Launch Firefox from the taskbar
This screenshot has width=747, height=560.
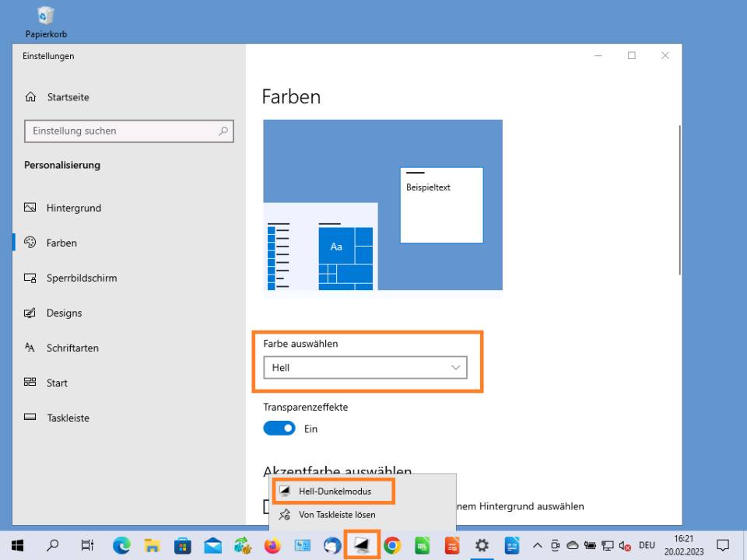coord(272,545)
